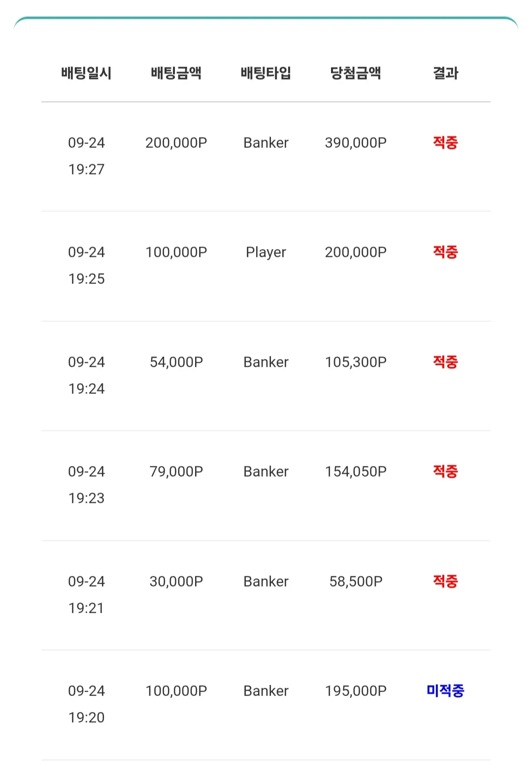Click the 154,050P winning amount
Screen dimensions: 532x764
pyautogui.click(x=356, y=472)
